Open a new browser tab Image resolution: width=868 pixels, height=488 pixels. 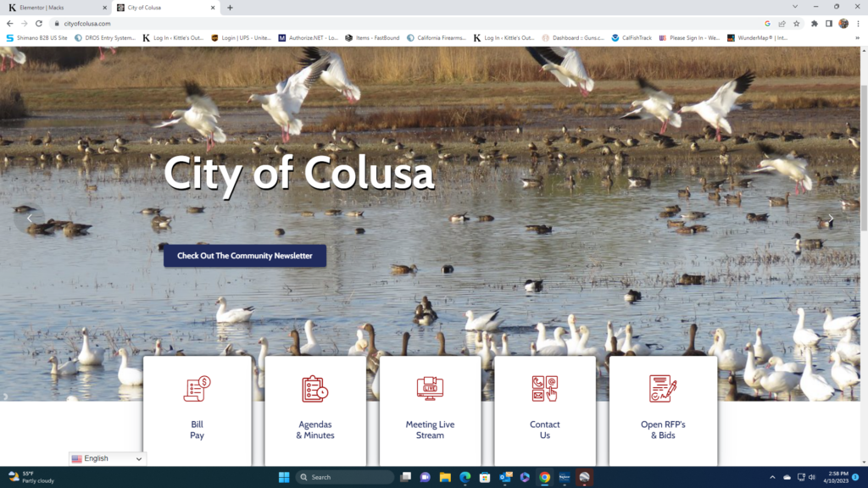[x=230, y=8]
